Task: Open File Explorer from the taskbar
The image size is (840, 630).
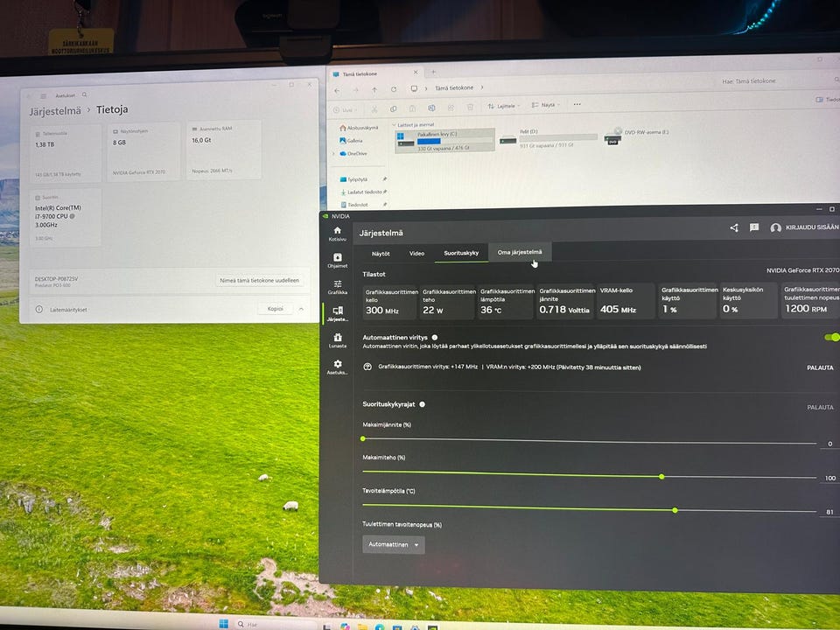Action: point(362,626)
